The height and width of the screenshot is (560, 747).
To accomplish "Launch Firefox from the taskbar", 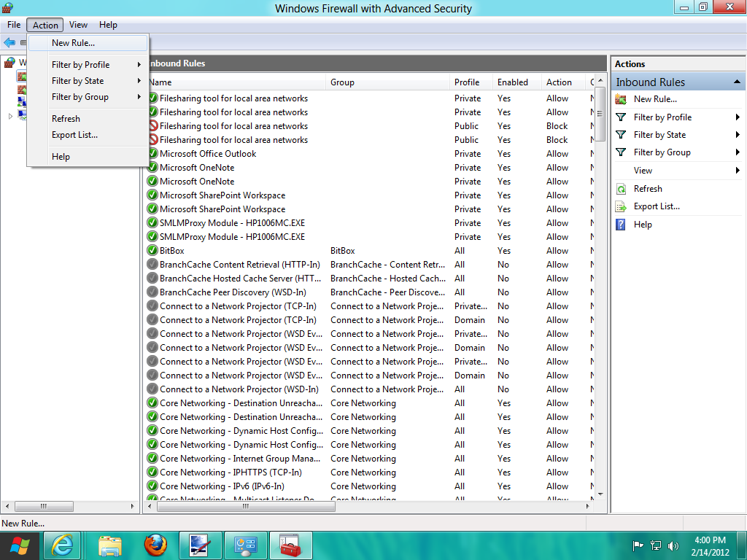I will pos(156,545).
